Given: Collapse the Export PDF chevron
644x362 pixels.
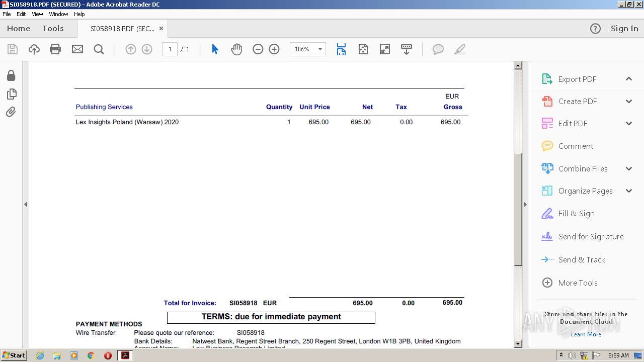Looking at the screenshot, I should (629, 79).
